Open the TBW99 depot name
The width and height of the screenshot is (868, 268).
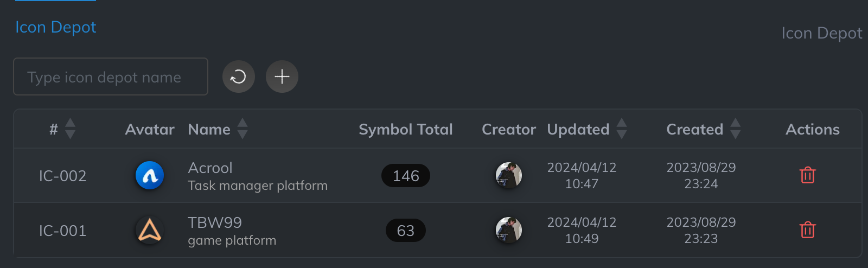[x=214, y=222]
